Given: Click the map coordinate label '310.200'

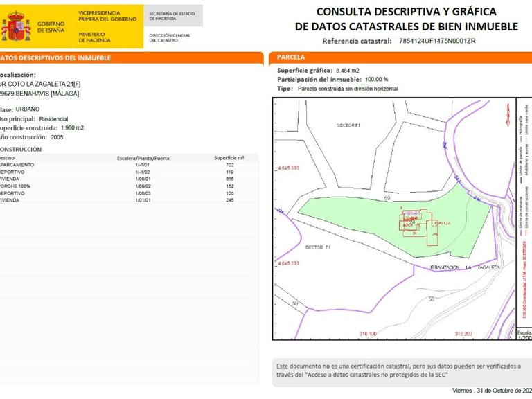Looking at the screenshot, I should (463, 334).
